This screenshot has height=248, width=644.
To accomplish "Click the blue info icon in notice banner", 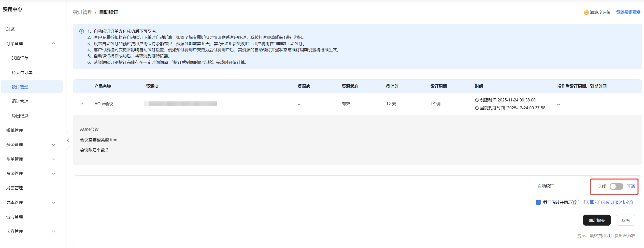I will 82,31.
